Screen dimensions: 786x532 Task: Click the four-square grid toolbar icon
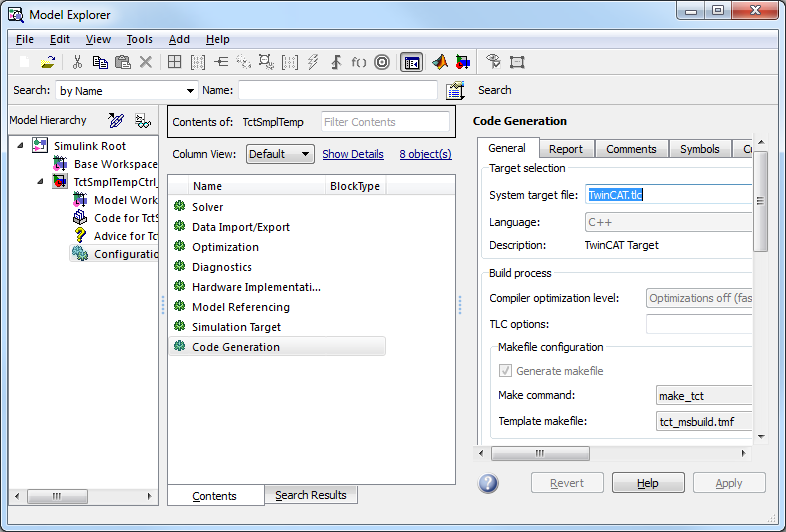tap(174, 62)
